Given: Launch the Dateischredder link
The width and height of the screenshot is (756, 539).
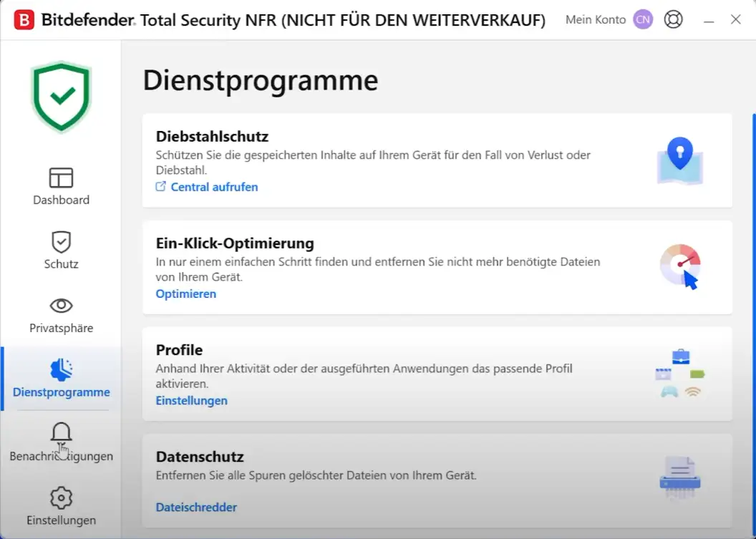Looking at the screenshot, I should click(x=196, y=507).
